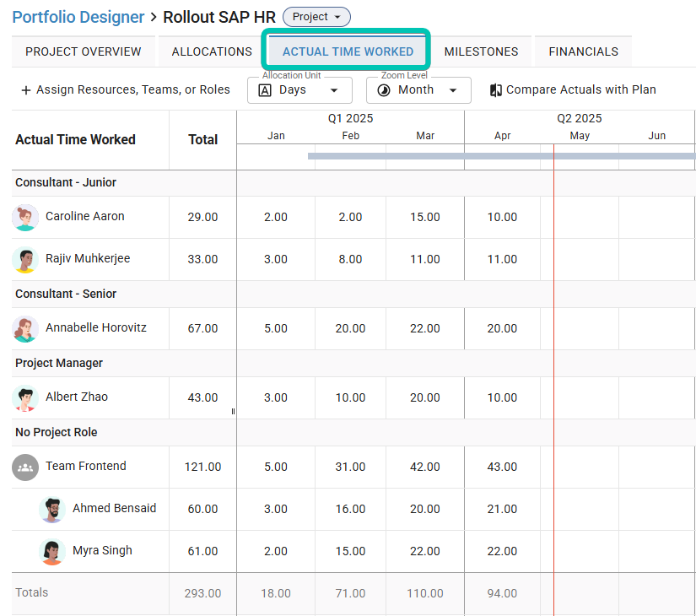Viewport: 696px width, 616px height.
Task: Click the Total column header
Action: (202, 140)
